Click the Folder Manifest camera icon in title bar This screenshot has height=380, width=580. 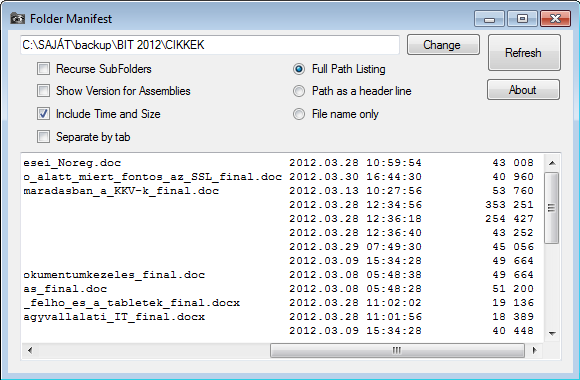pos(17,18)
